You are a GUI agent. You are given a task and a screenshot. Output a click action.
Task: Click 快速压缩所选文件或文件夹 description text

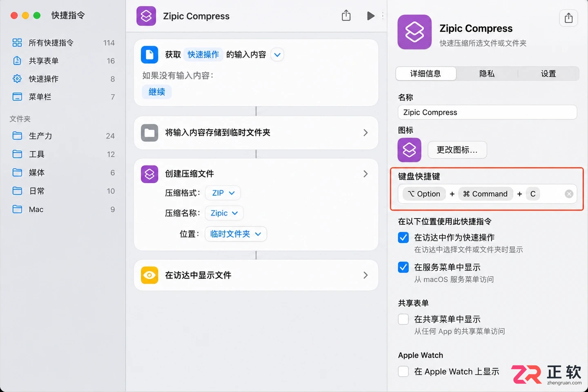pos(483,43)
